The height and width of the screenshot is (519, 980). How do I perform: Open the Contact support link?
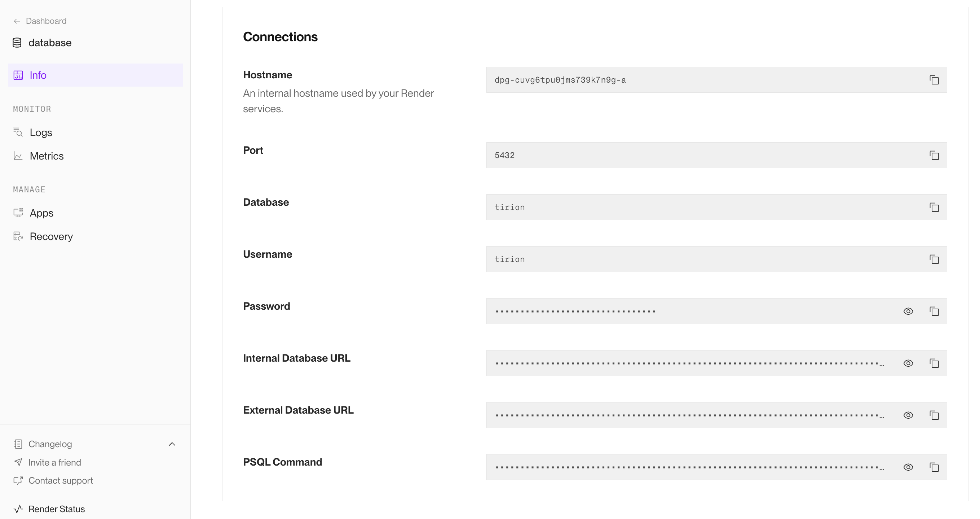pyautogui.click(x=61, y=480)
